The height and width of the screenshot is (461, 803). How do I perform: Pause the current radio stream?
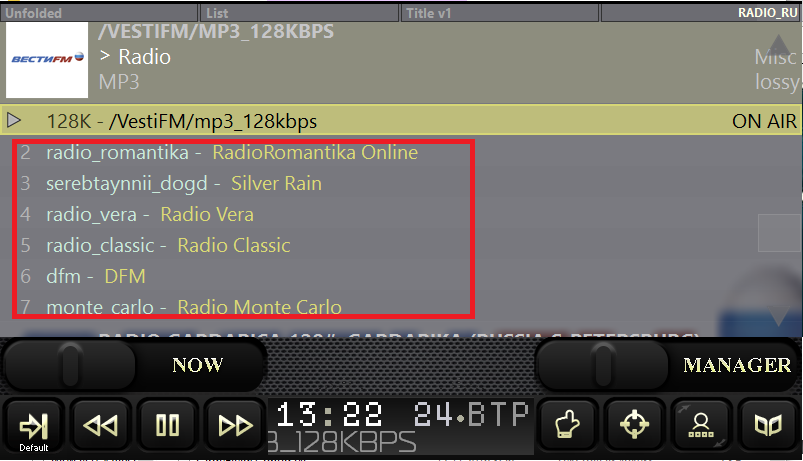tap(168, 425)
